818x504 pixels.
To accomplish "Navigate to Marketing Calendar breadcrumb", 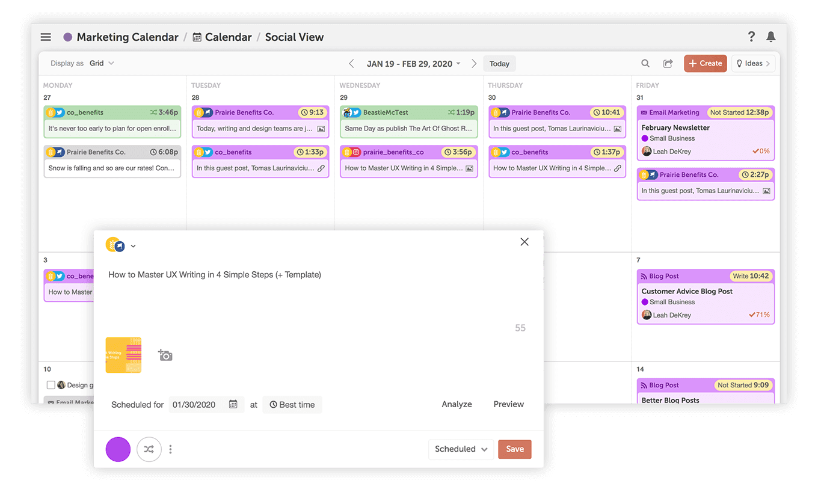I will pyautogui.click(x=127, y=37).
